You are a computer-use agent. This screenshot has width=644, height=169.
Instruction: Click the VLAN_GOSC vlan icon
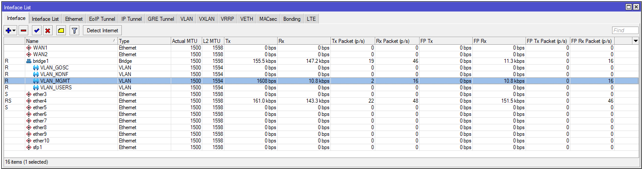[36, 67]
